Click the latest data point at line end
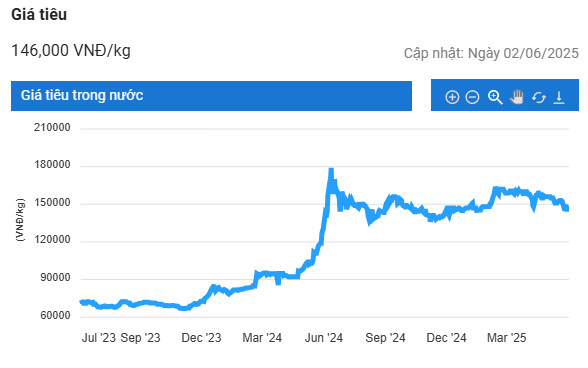 [567, 208]
